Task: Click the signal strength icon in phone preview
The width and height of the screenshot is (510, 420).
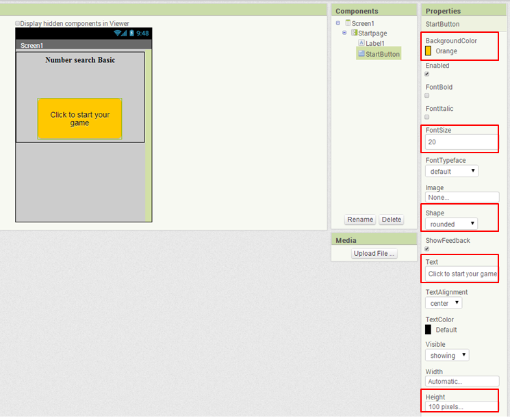Action: tap(124, 33)
